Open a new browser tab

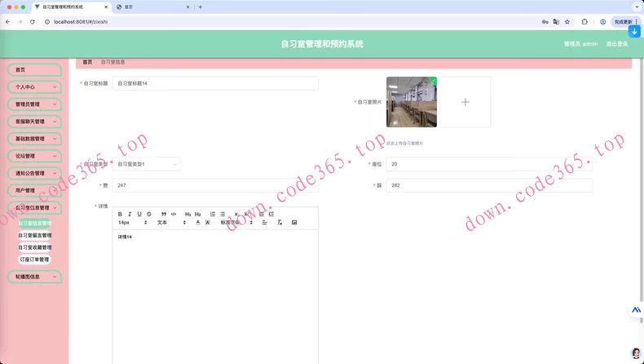pos(201,7)
